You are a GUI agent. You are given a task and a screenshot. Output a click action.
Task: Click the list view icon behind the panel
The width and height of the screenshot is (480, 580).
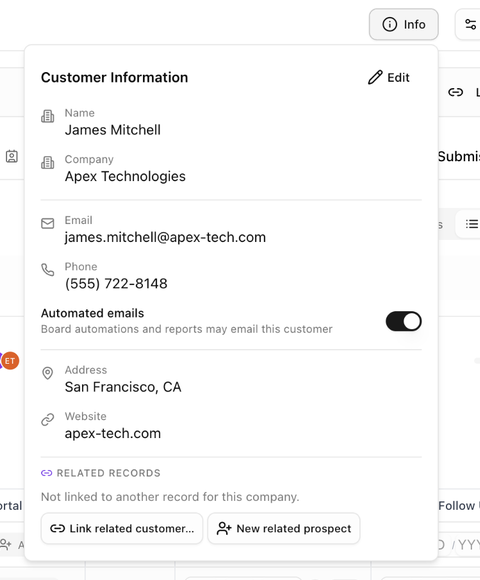tap(471, 224)
